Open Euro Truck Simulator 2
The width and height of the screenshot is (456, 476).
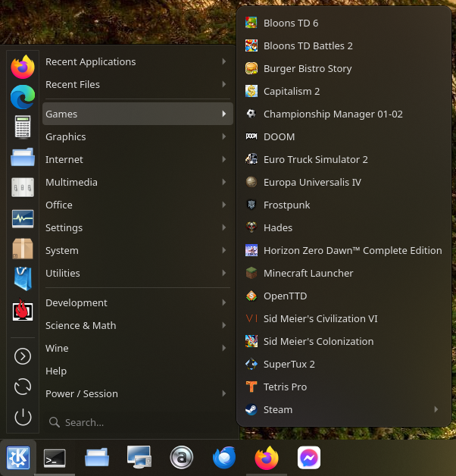click(x=315, y=159)
